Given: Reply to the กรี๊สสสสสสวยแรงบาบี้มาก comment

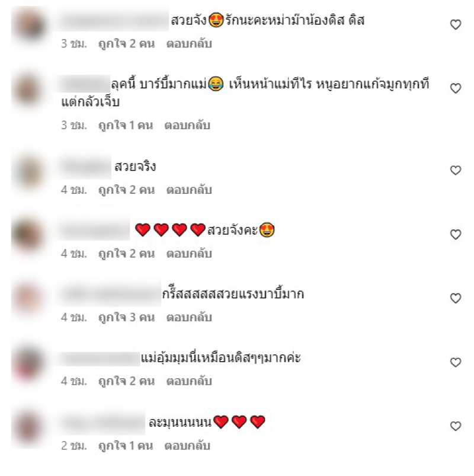Looking at the screenshot, I should click(x=189, y=318).
